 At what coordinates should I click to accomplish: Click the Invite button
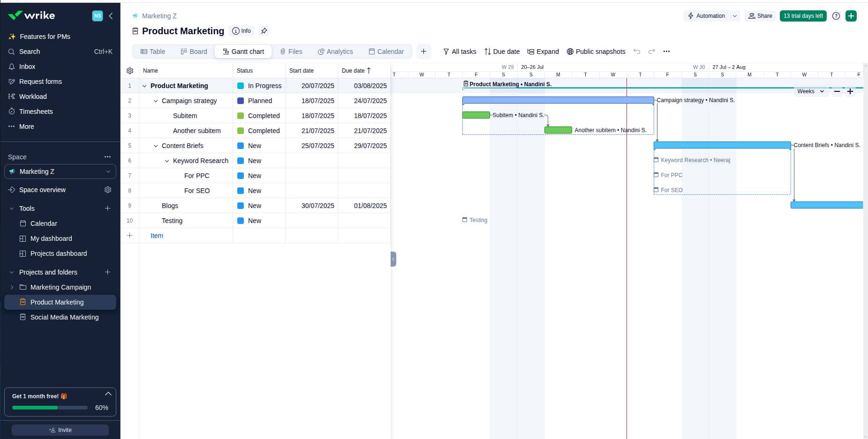(60, 430)
